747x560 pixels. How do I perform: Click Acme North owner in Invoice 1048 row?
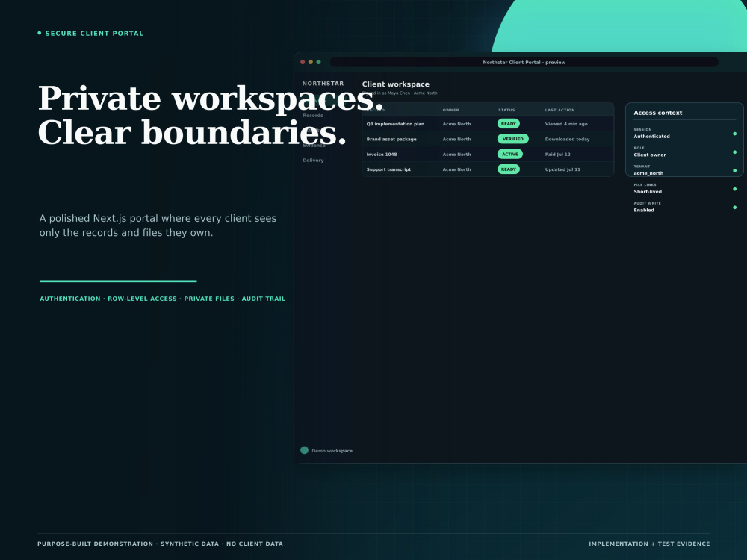456,155
